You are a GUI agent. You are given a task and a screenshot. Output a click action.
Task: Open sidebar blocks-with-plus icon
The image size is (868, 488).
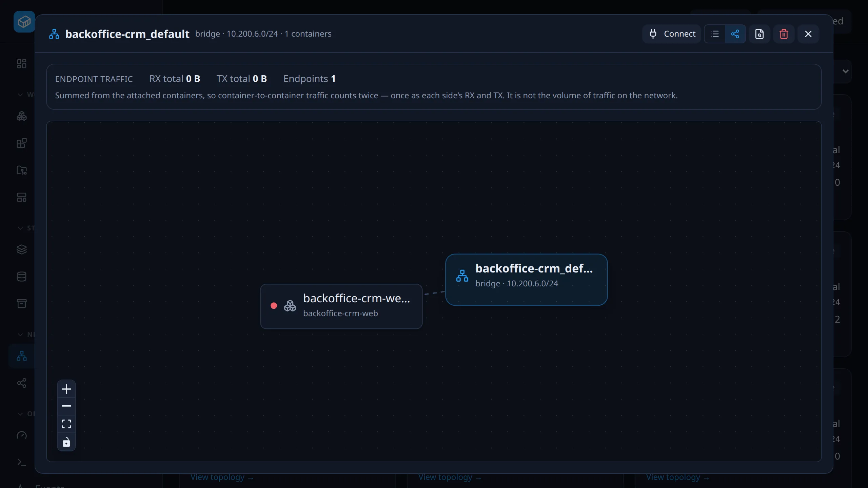point(22,143)
